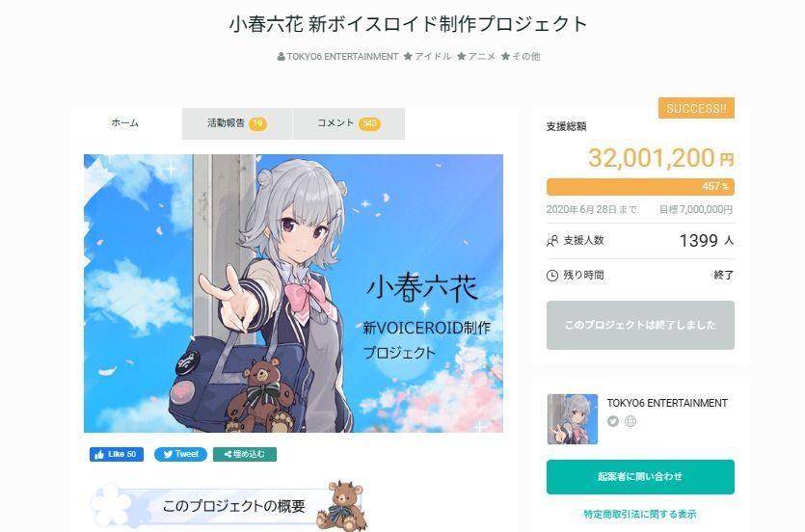
Task: Open the 活動報告 tab
Action: (x=236, y=123)
